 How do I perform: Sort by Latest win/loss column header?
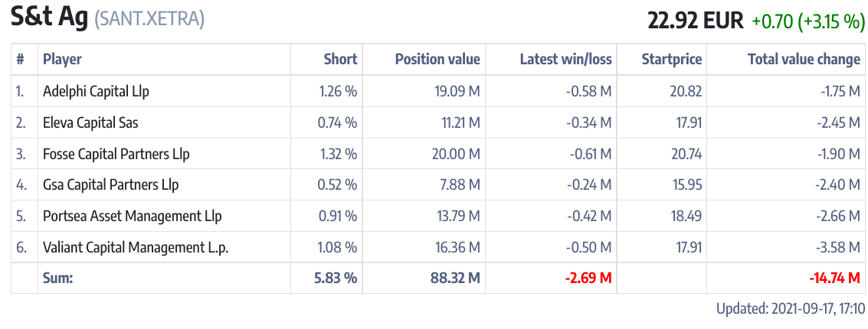(x=565, y=59)
